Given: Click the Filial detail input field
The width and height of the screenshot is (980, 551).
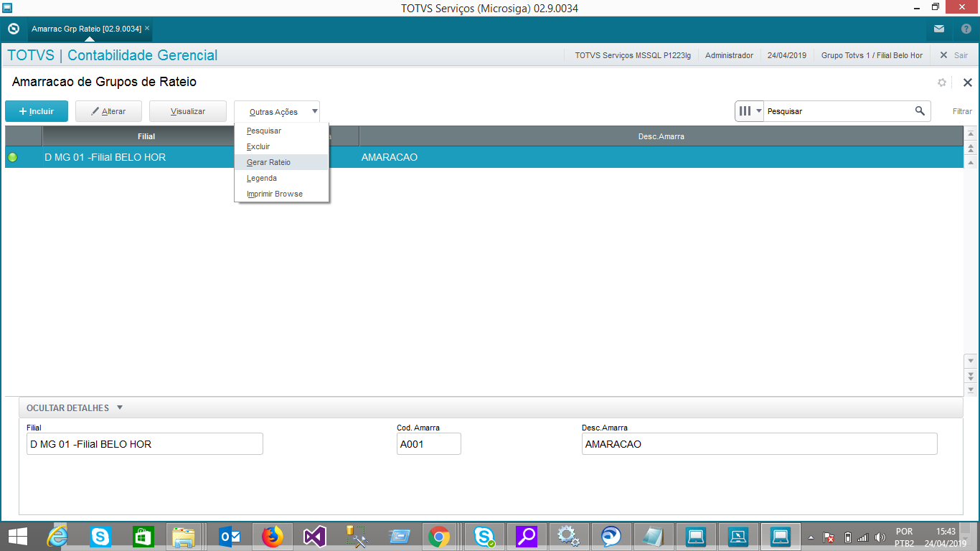Looking at the screenshot, I should (145, 444).
